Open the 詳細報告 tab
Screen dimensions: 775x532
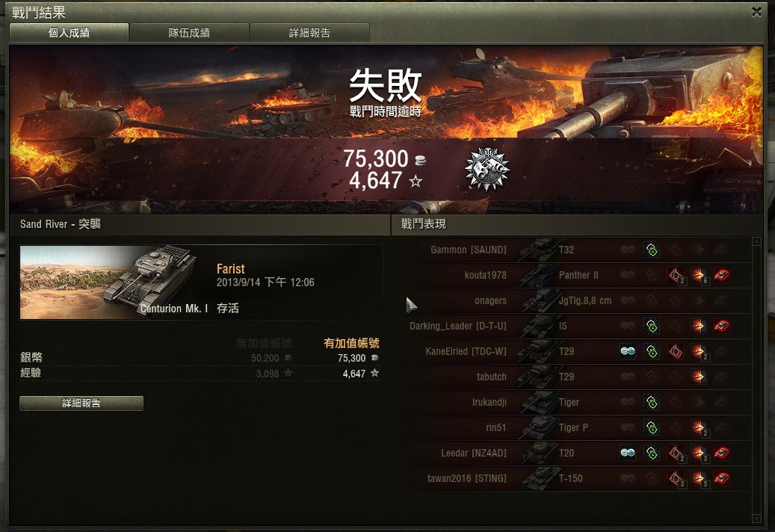(309, 33)
